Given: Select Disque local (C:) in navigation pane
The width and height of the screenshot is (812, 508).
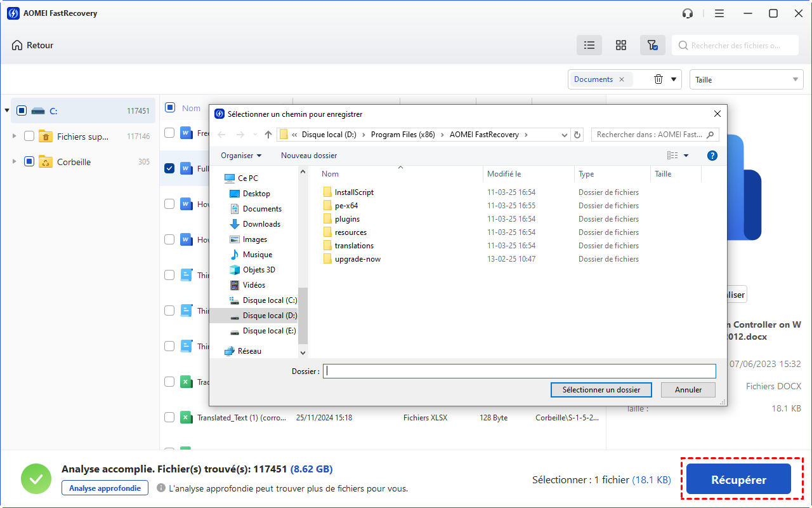Looking at the screenshot, I should pos(270,300).
